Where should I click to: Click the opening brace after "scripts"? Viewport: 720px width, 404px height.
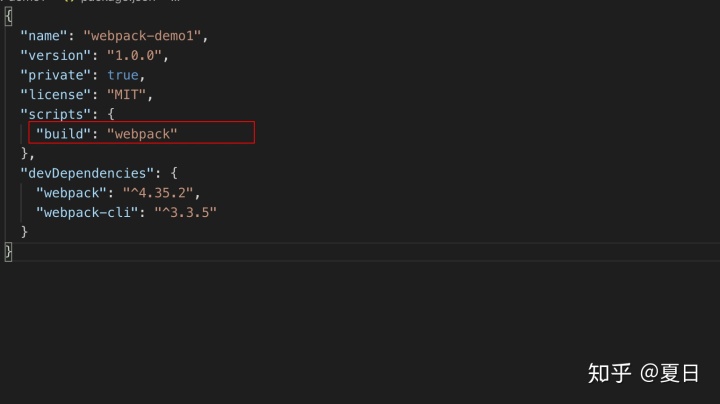(111, 114)
